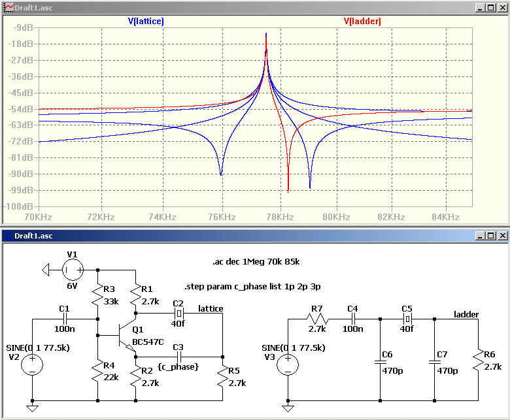Click the lattice net label

click(x=211, y=308)
